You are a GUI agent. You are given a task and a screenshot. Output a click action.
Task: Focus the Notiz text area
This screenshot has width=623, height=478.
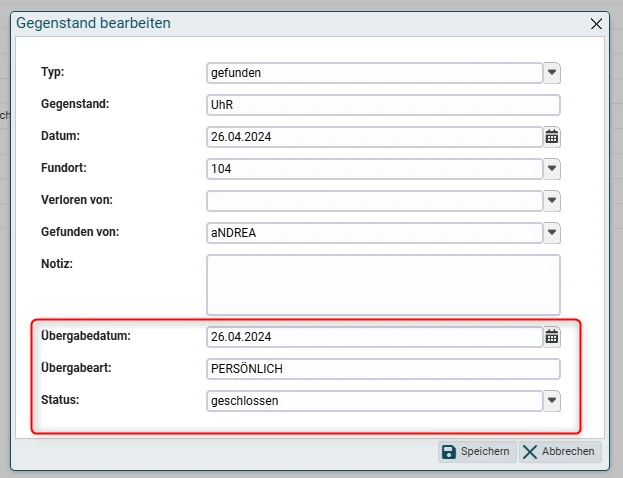(x=383, y=285)
